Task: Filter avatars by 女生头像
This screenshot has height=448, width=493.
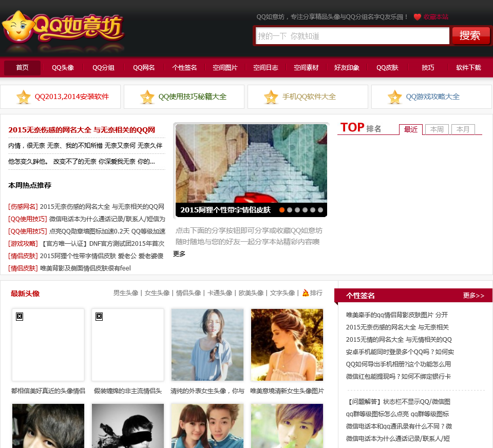Action: pyautogui.click(x=157, y=293)
